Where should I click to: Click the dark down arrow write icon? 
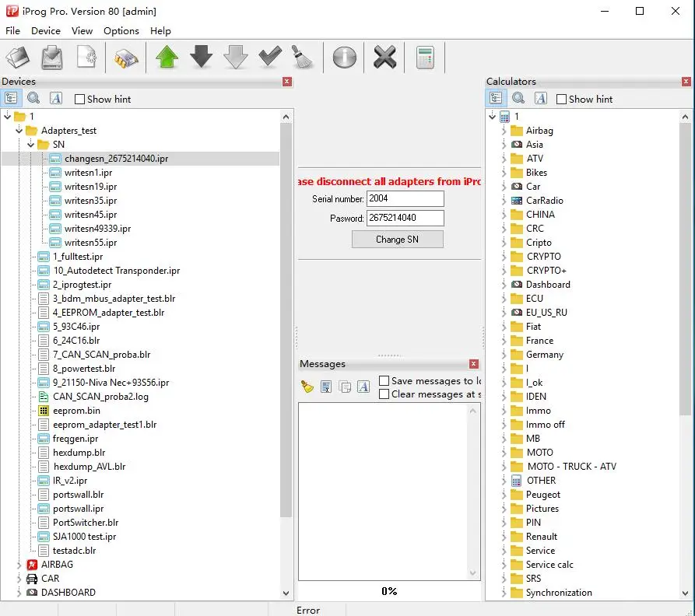click(x=202, y=57)
